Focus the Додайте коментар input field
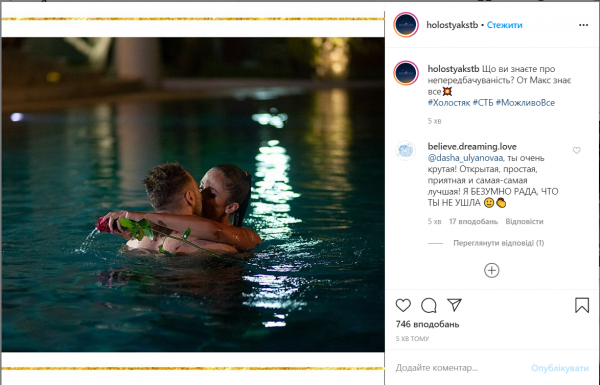Viewport: 600px width, 385px height. click(x=459, y=368)
